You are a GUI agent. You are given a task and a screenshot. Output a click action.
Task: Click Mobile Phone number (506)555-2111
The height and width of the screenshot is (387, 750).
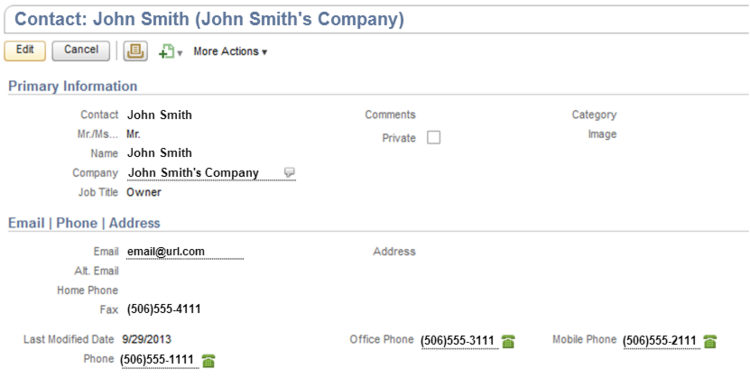[x=659, y=341]
